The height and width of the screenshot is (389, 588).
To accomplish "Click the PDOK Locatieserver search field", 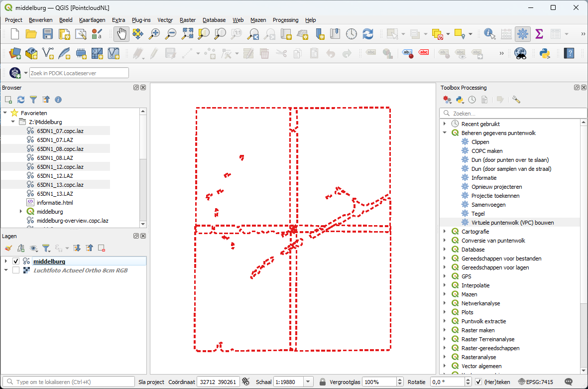I will pos(79,72).
